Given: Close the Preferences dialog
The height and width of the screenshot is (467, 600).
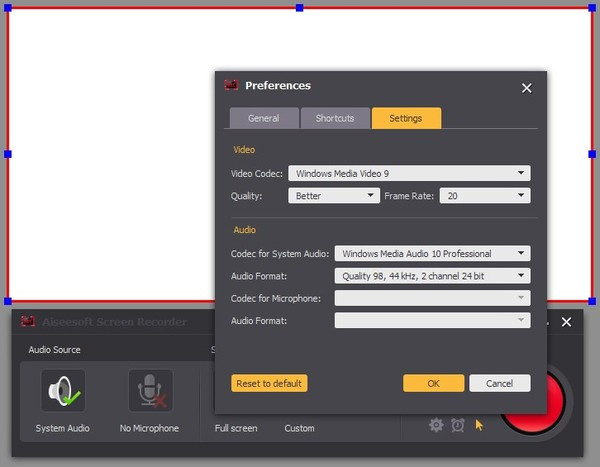Looking at the screenshot, I should tap(527, 88).
